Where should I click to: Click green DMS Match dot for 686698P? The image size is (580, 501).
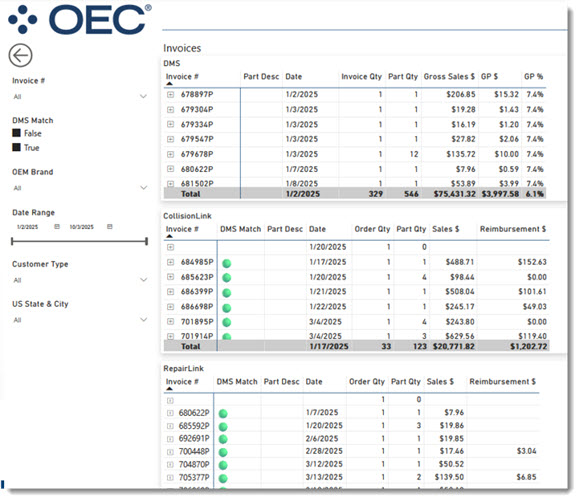tap(227, 308)
